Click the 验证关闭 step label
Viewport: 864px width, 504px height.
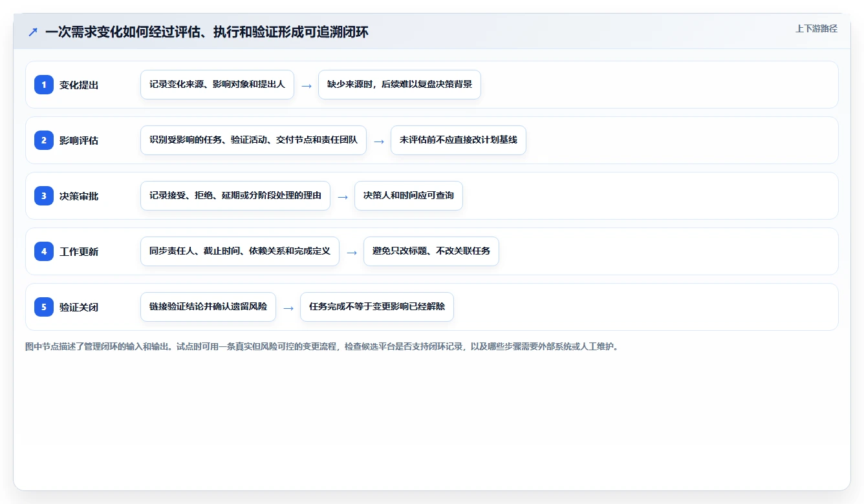[79, 307]
